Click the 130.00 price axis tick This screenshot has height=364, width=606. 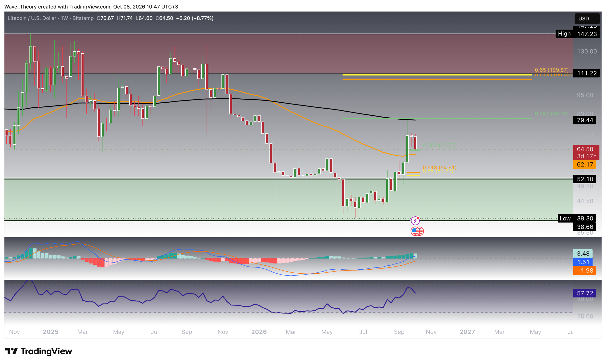(x=587, y=52)
